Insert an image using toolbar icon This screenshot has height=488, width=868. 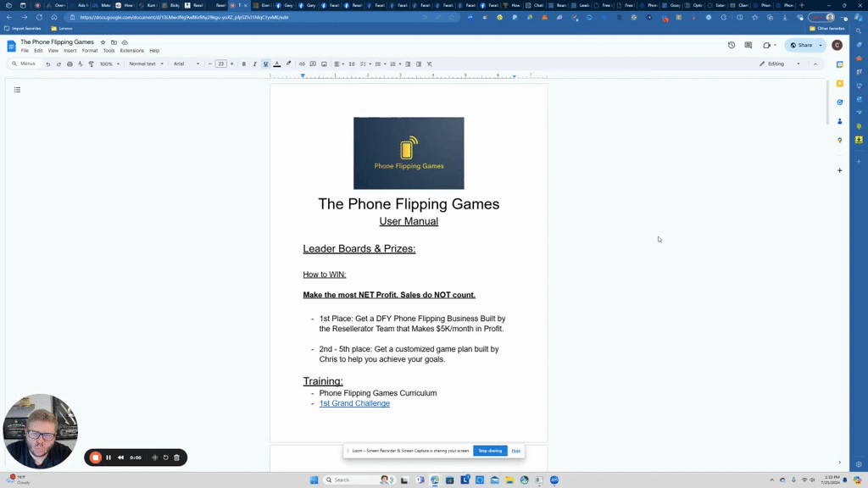(x=324, y=64)
